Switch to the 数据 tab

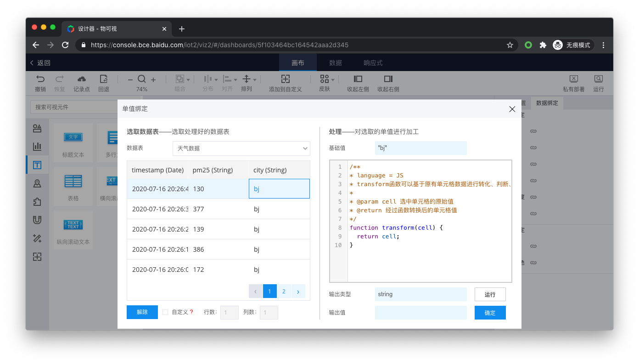[336, 63]
